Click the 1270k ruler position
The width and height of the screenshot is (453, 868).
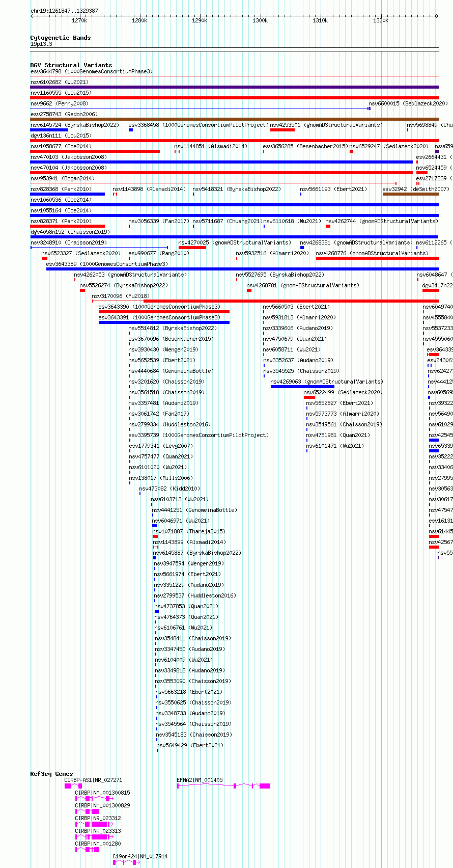[x=79, y=20]
